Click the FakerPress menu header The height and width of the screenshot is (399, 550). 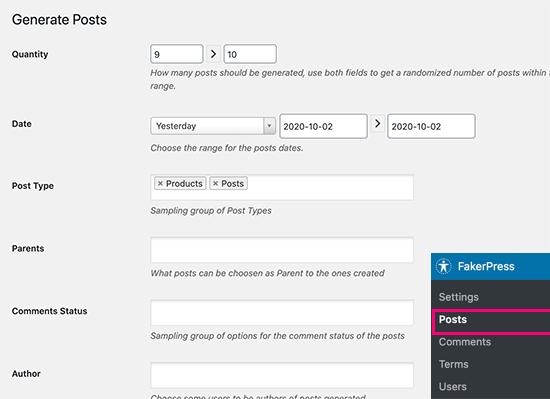491,266
